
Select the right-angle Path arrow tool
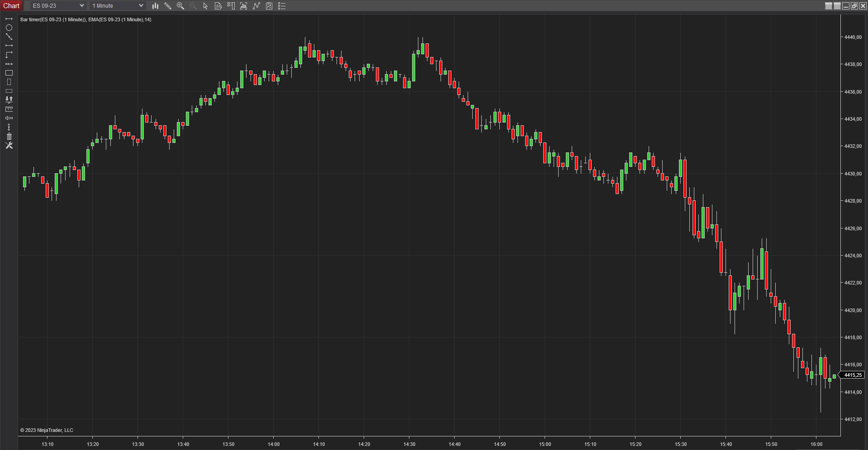coord(9,55)
